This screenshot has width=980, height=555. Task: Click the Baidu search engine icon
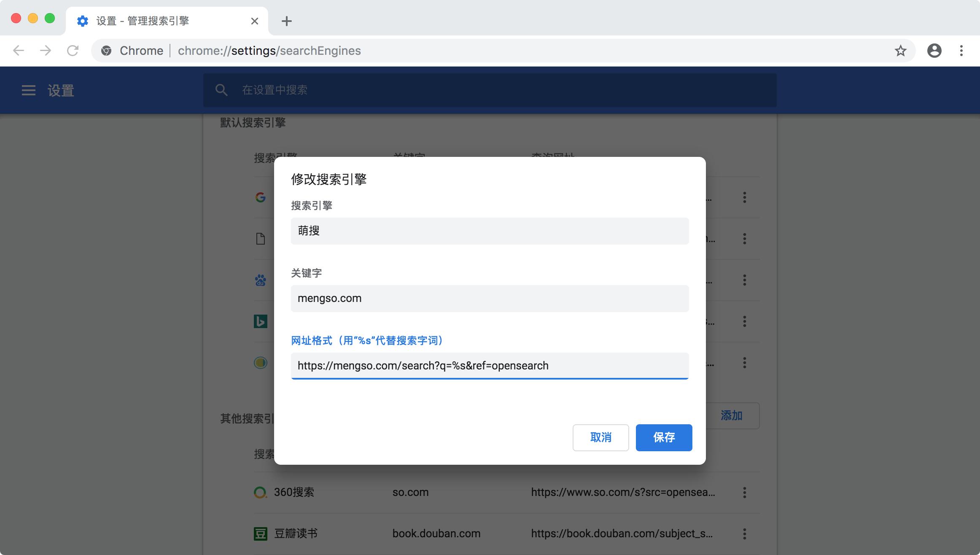point(260,280)
